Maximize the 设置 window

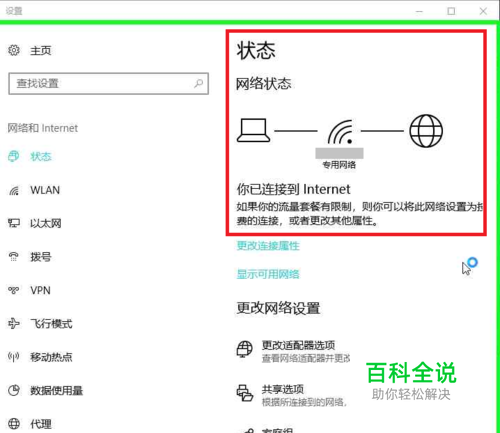click(451, 11)
